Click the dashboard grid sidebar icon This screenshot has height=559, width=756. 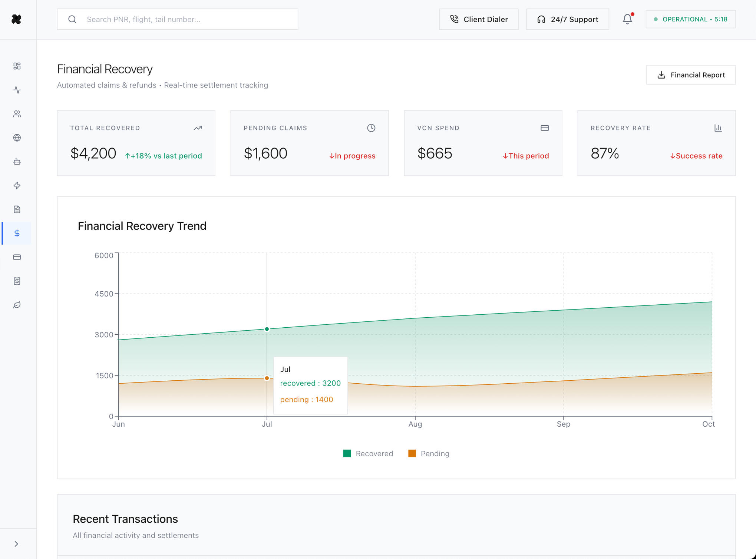pos(17,66)
